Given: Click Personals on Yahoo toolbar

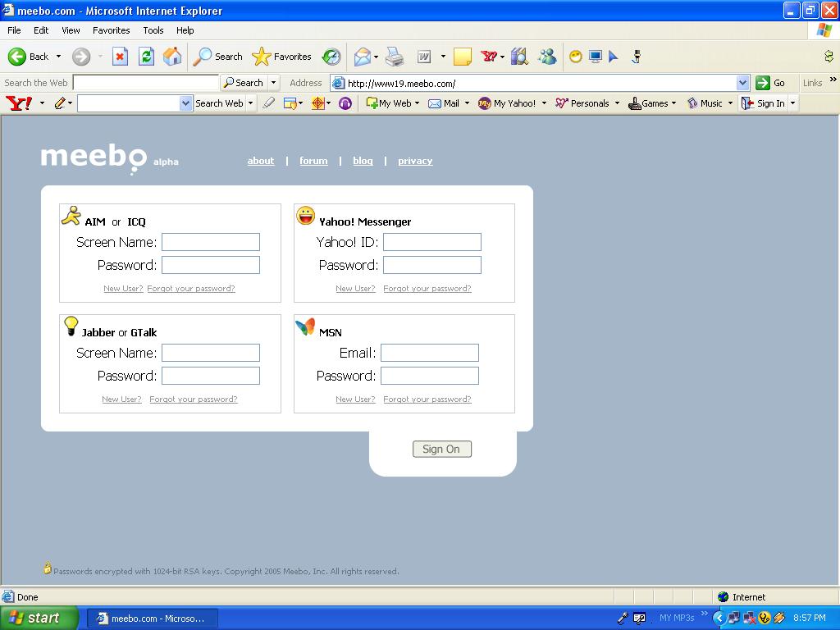Looking at the screenshot, I should (x=583, y=103).
